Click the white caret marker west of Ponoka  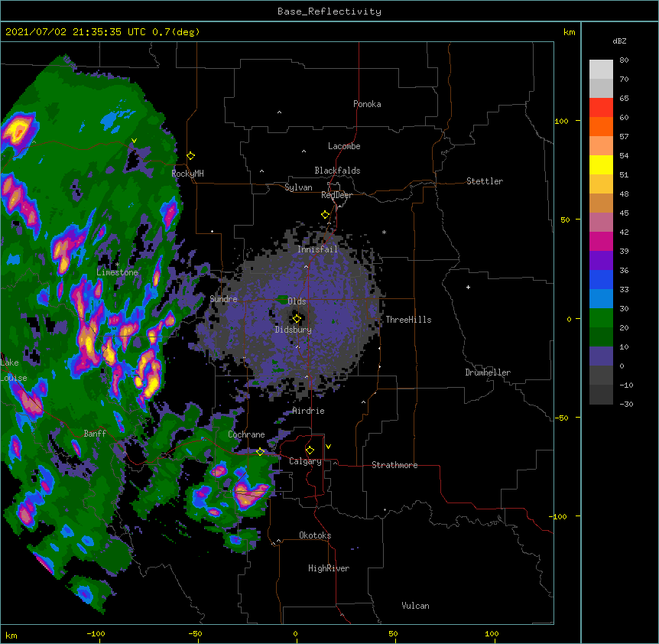pyautogui.click(x=280, y=112)
